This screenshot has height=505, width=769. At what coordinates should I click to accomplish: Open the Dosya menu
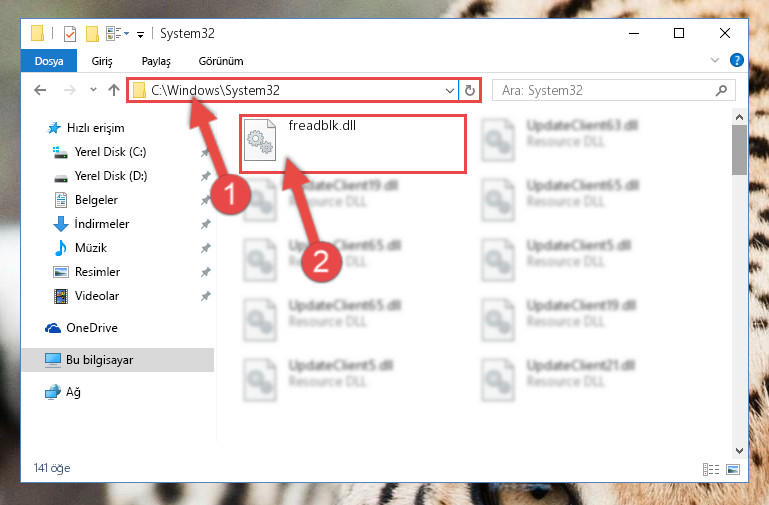(x=49, y=61)
